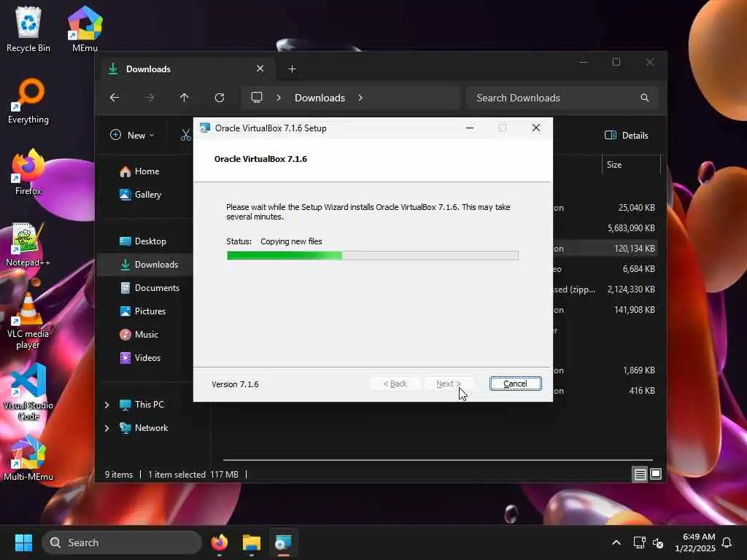Select the file sized 416 KB
Viewport: 747px width, 560px height.
click(x=642, y=391)
